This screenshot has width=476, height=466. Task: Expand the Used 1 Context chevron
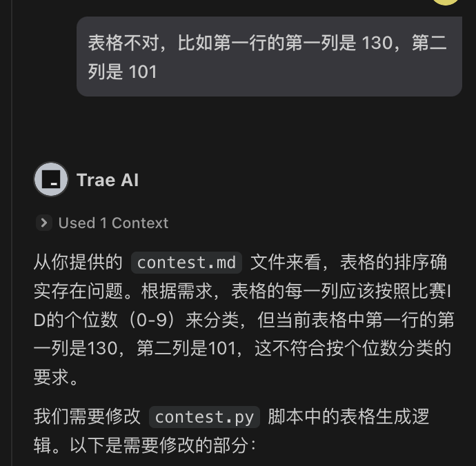[x=44, y=223]
